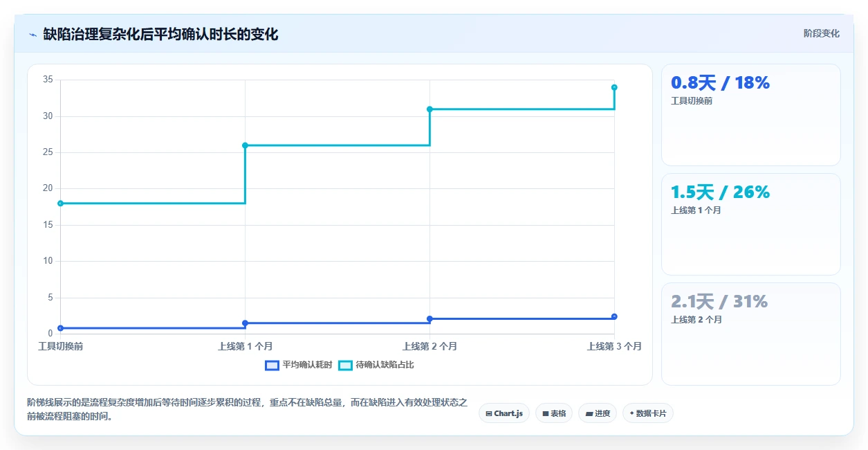868x450 pixels.
Task: Select the 进度 tag chip
Action: point(598,413)
